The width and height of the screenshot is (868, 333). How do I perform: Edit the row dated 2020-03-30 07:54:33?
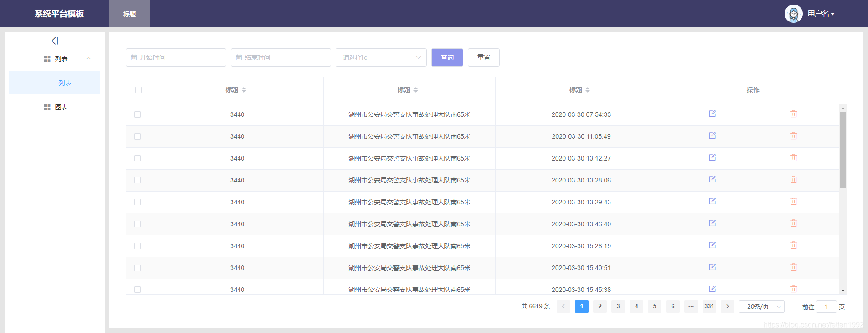[x=712, y=114]
